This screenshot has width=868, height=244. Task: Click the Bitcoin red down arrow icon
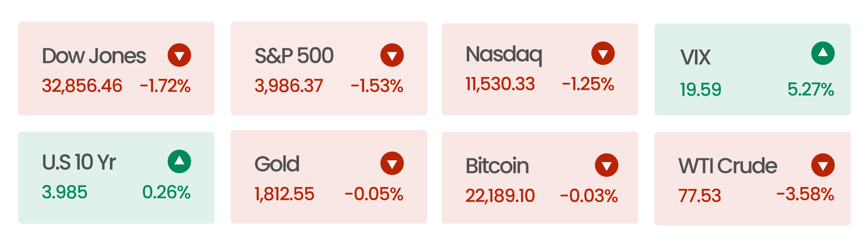coord(607,165)
